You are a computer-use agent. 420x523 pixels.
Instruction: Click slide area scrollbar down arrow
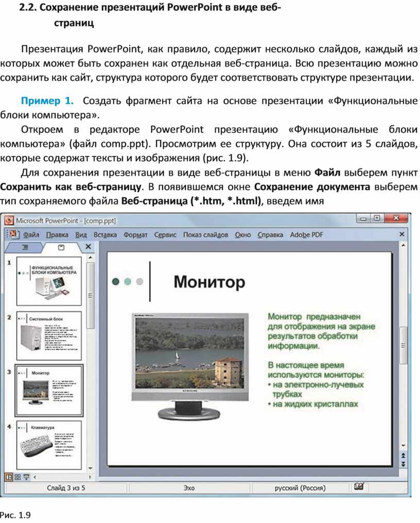(404, 446)
